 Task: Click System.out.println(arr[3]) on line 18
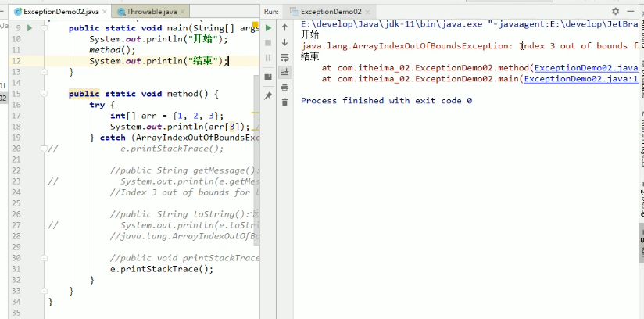[180, 127]
